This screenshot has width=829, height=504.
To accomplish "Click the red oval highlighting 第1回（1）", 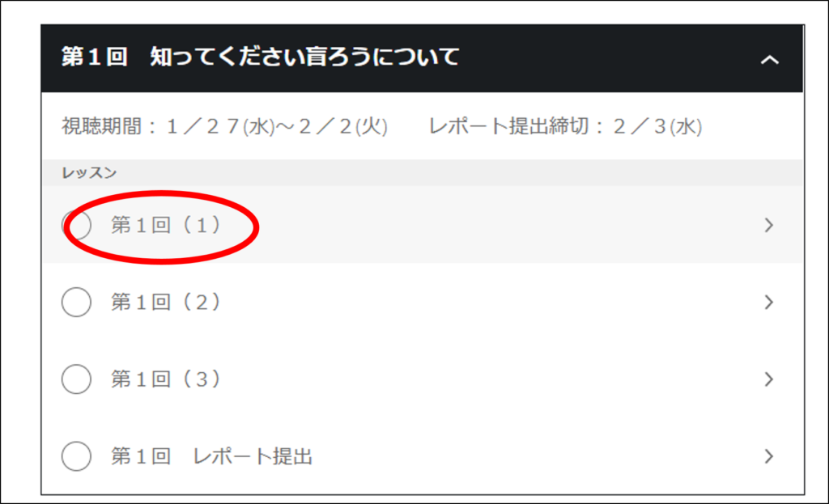I will pos(161,227).
